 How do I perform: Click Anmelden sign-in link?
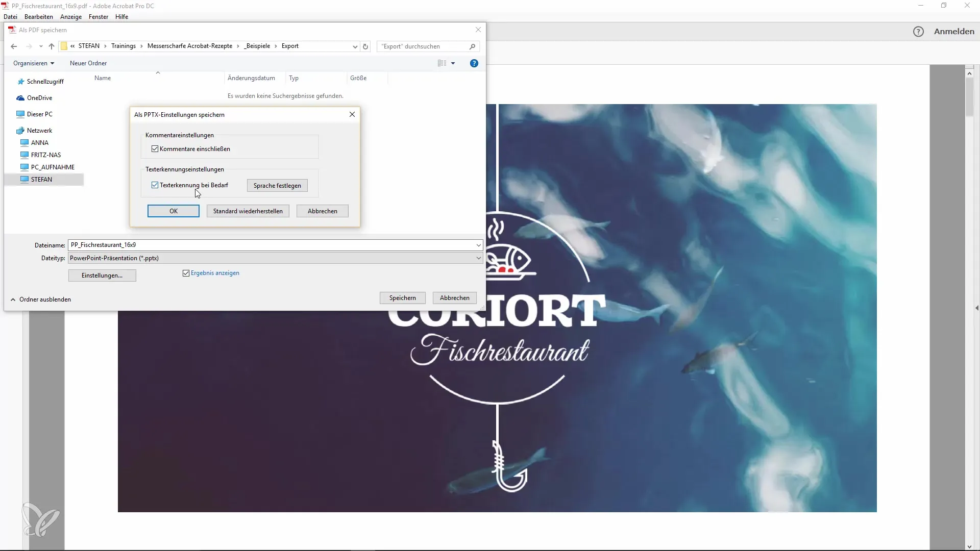954,32
